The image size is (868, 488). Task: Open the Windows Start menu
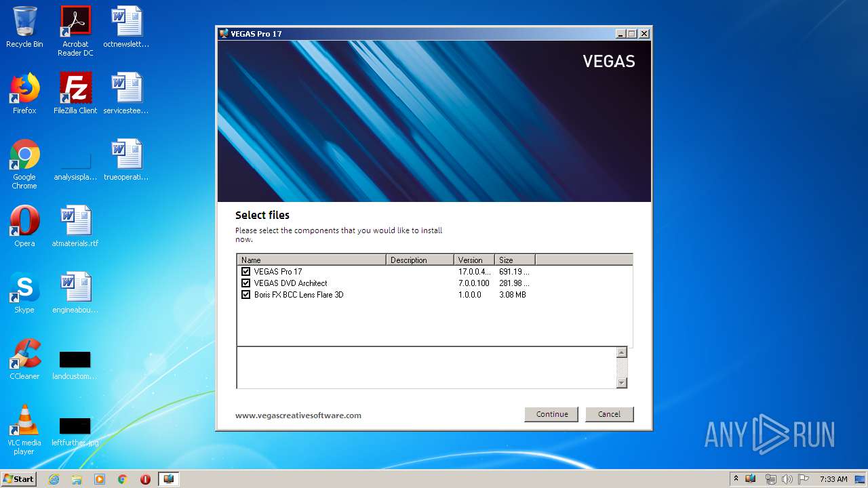pyautogui.click(x=19, y=479)
